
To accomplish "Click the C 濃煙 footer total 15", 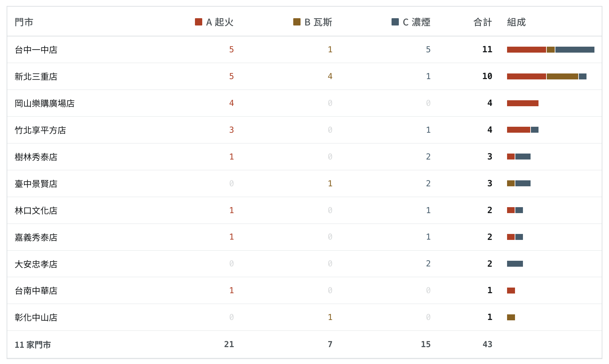I will tap(426, 344).
